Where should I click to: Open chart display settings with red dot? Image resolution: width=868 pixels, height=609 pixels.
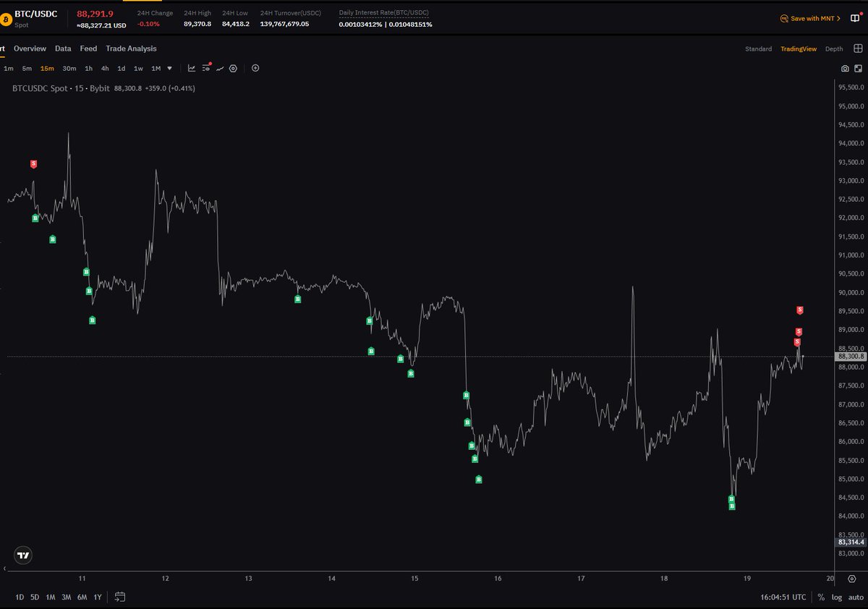pyautogui.click(x=207, y=68)
